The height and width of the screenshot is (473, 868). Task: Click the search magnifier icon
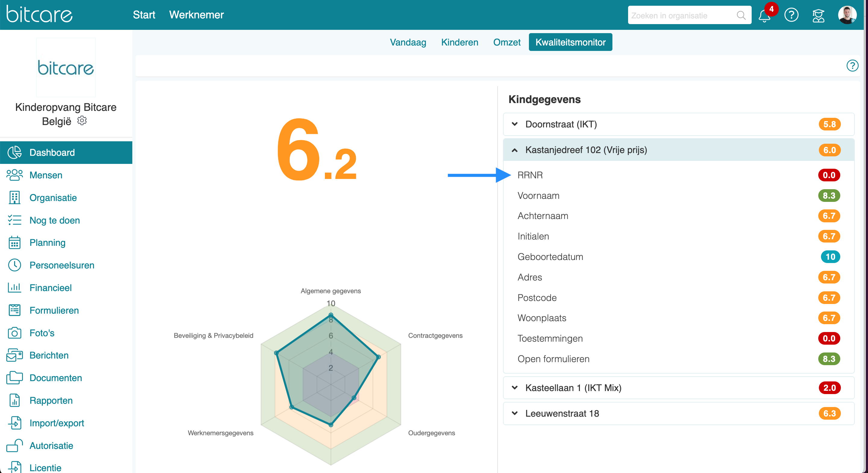point(741,15)
